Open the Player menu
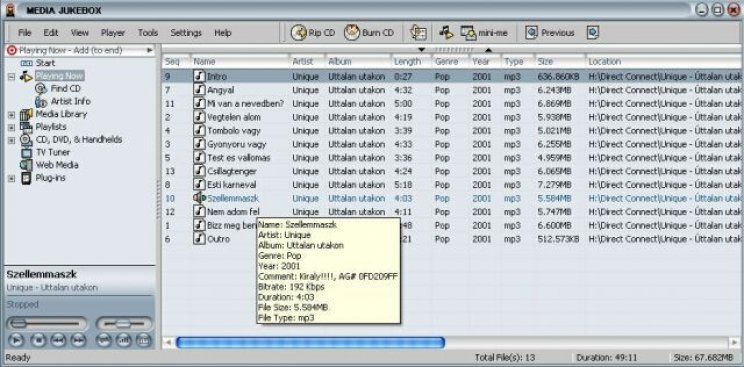The height and width of the screenshot is (367, 744). (113, 33)
